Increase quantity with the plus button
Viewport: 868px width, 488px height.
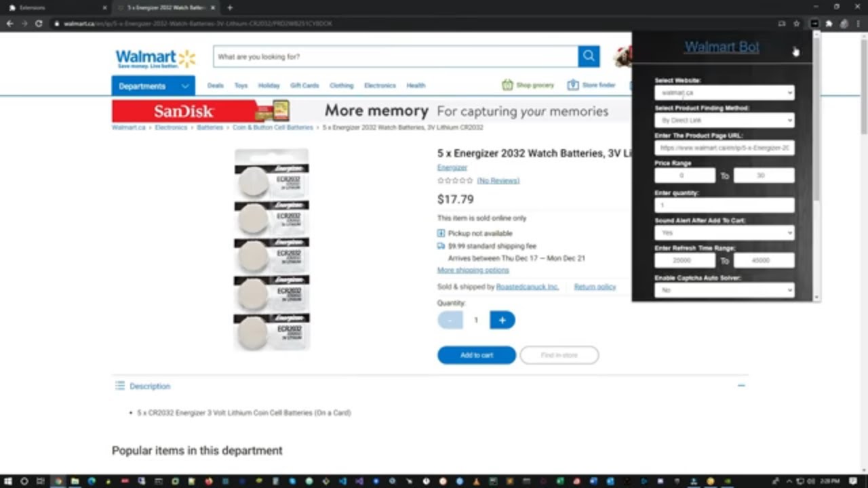coord(502,320)
